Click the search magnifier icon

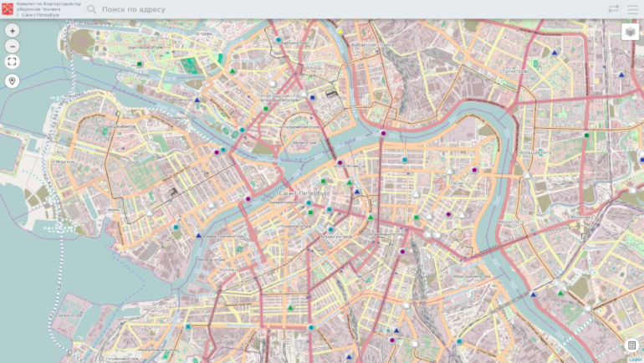click(92, 9)
